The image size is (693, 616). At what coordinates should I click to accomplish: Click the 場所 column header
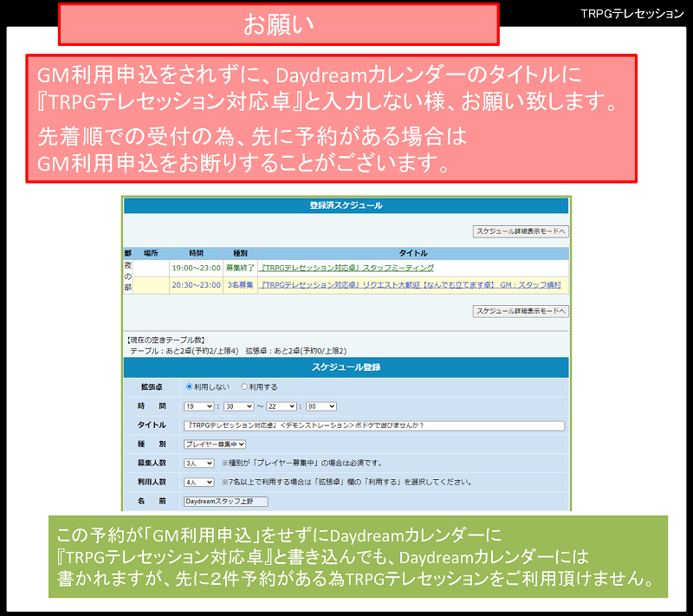tap(151, 253)
